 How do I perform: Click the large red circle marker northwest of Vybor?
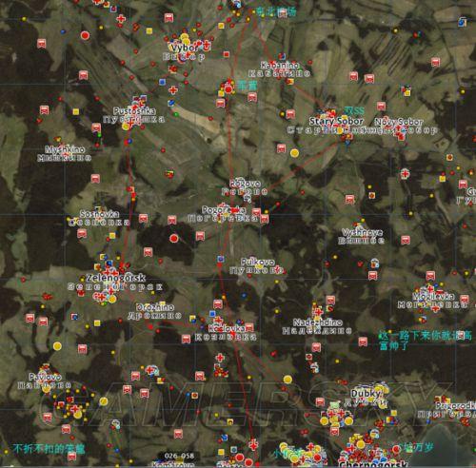(85, 35)
